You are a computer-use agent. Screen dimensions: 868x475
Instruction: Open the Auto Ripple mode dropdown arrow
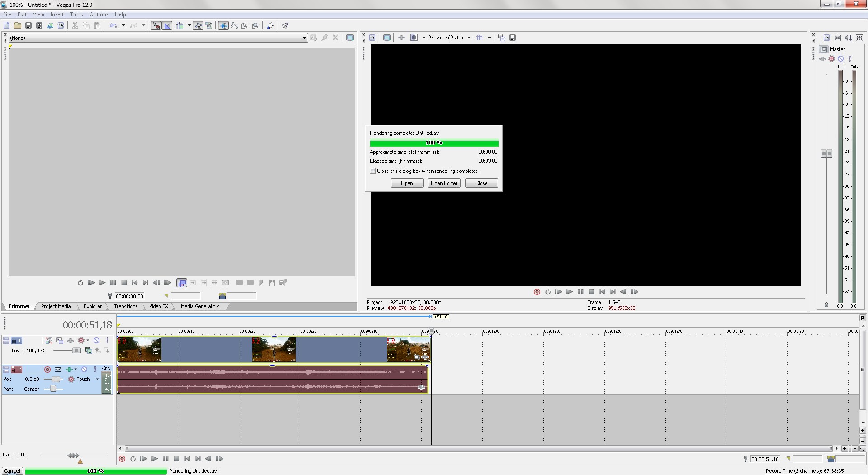(189, 25)
